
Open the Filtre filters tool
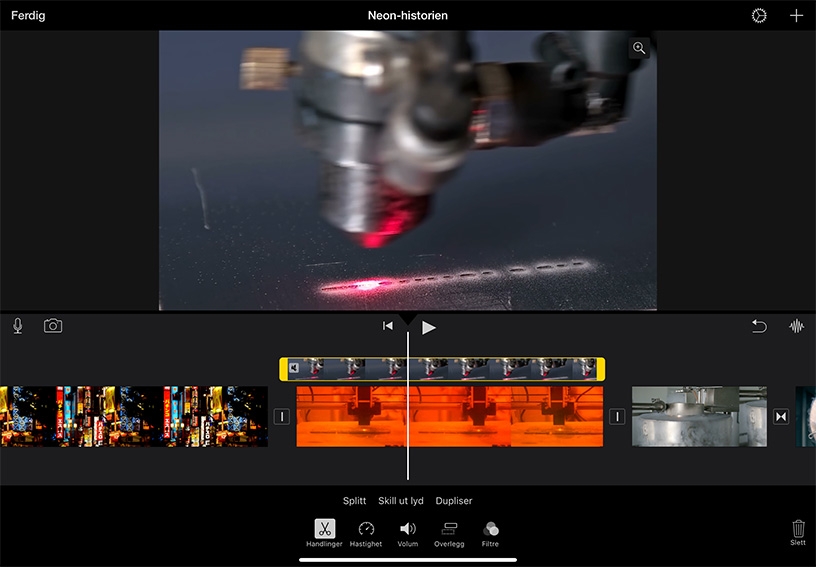pyautogui.click(x=490, y=533)
